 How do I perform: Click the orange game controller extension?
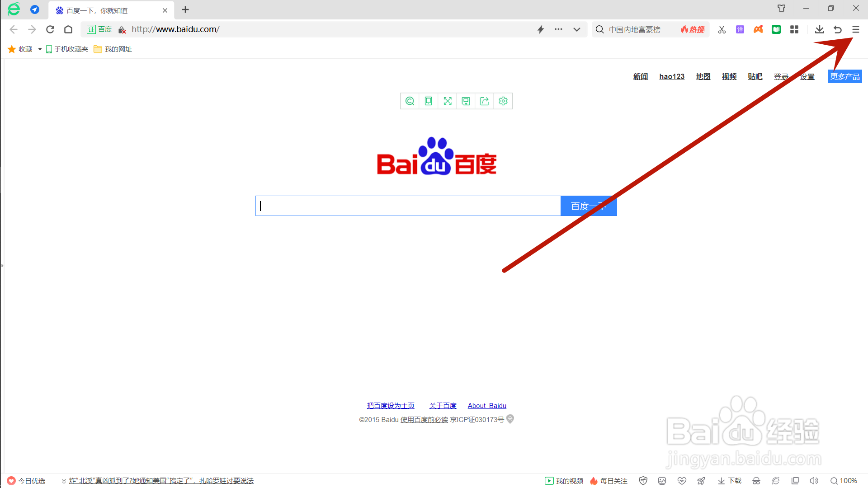(758, 29)
